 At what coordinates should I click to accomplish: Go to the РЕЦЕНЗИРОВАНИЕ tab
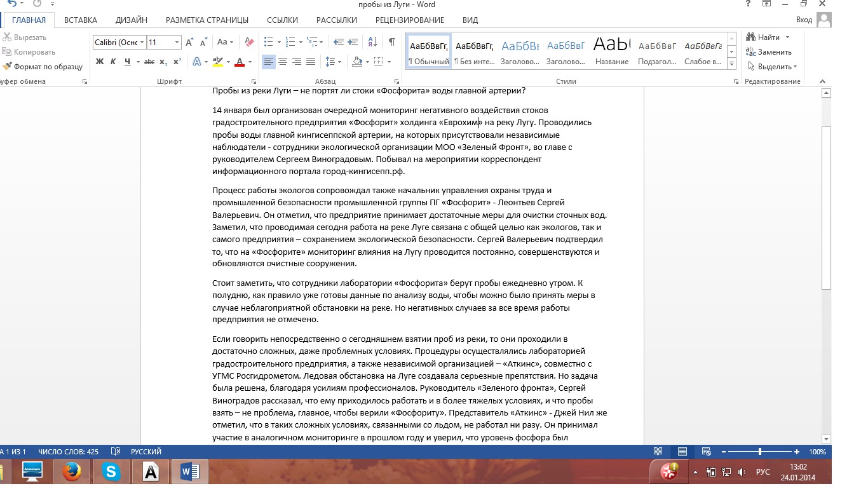coord(410,20)
